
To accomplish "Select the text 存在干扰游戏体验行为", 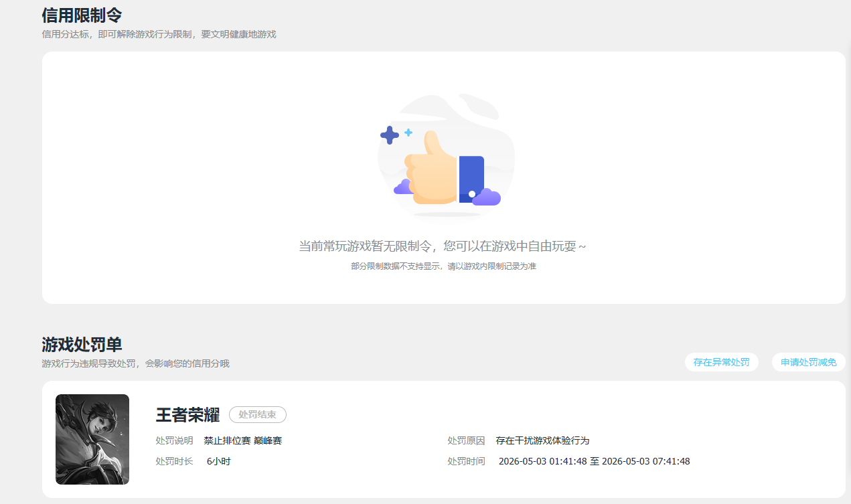I will (543, 440).
